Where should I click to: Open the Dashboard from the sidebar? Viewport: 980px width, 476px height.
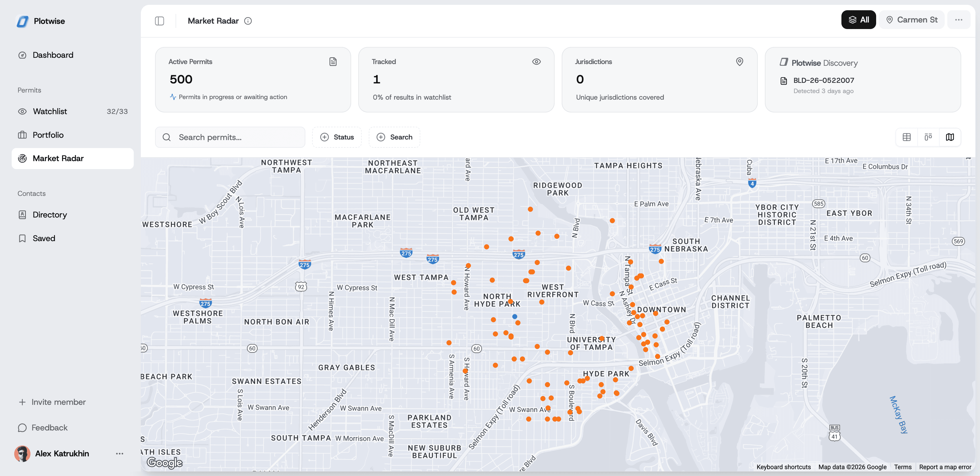click(x=53, y=55)
